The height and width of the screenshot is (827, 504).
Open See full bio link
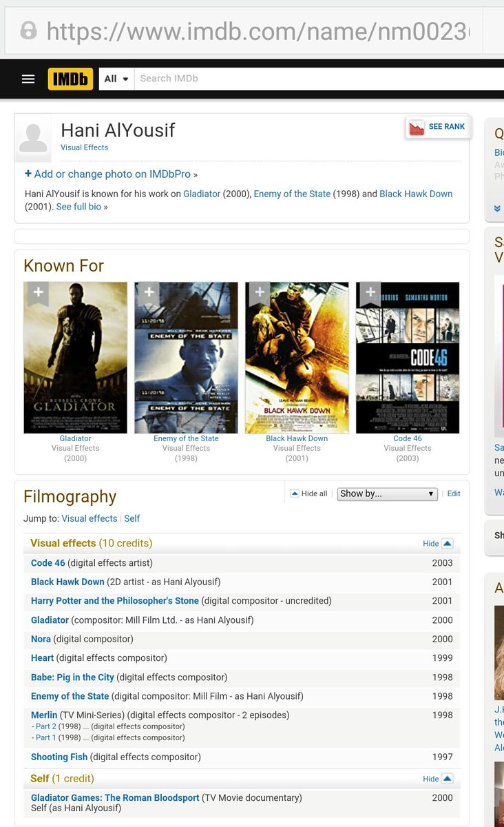[78, 207]
